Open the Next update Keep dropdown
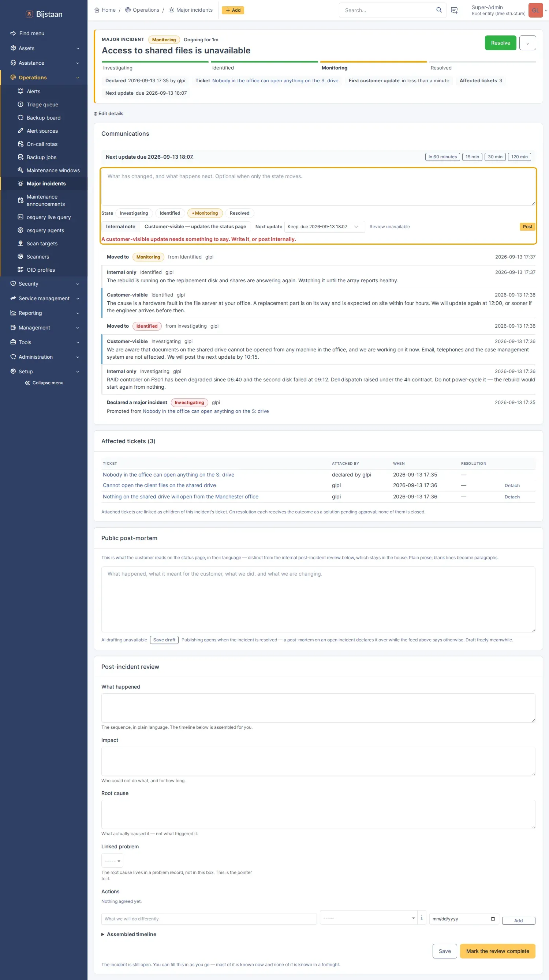The height and width of the screenshot is (980, 549). (x=324, y=227)
